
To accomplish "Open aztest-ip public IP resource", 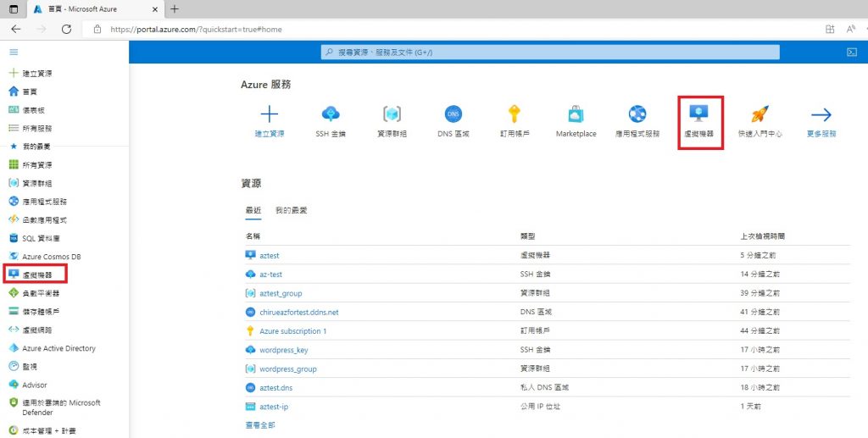I will point(274,407).
